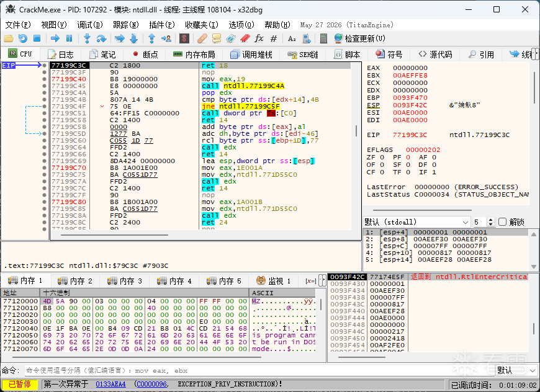Step over with the curved arrow icon
The width and height of the screenshot is (540, 392).
(101, 38)
